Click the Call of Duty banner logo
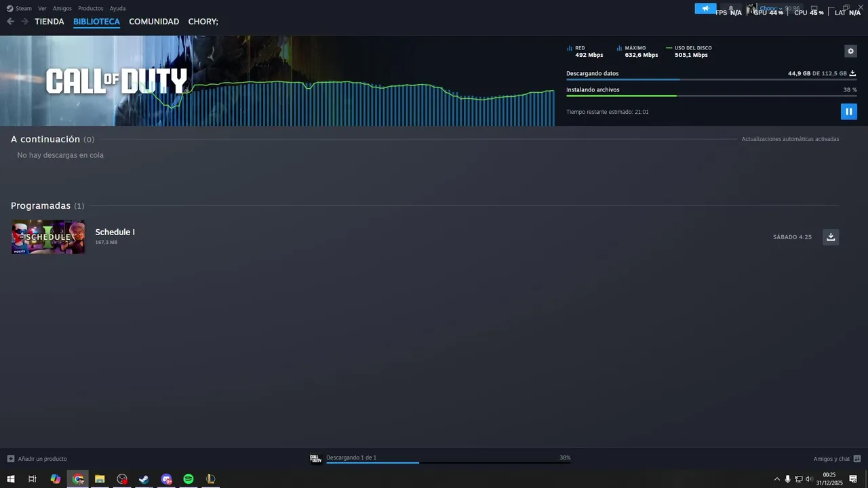868x488 pixels. [117, 81]
